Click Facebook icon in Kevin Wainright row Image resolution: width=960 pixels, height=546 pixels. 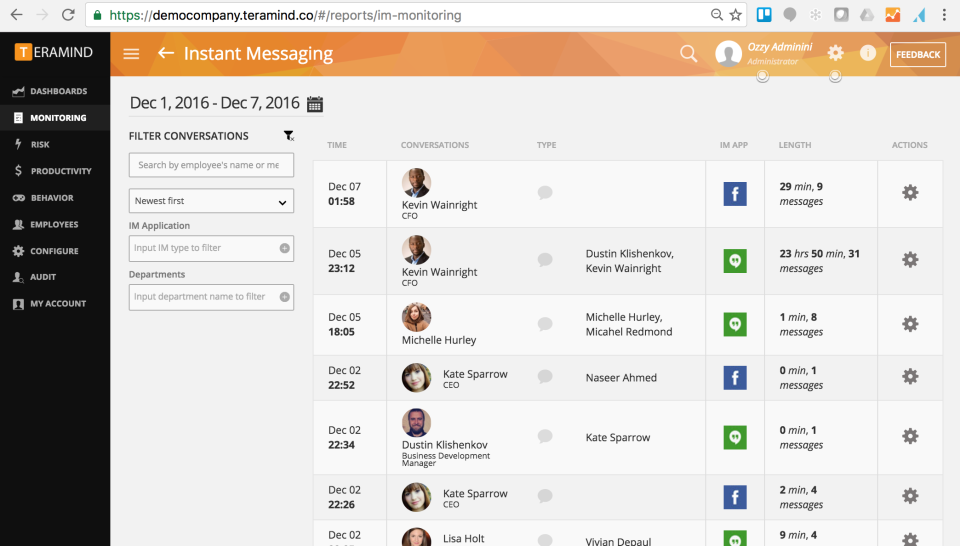735,193
